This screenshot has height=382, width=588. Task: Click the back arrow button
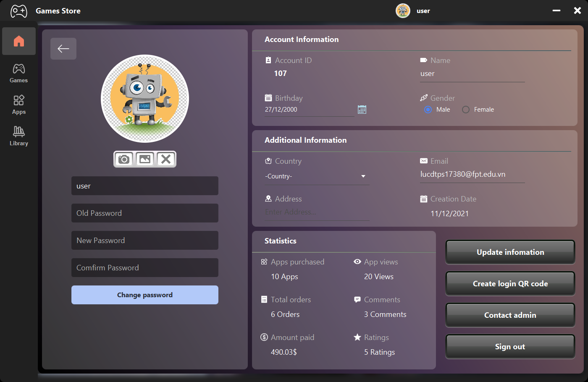click(x=63, y=49)
